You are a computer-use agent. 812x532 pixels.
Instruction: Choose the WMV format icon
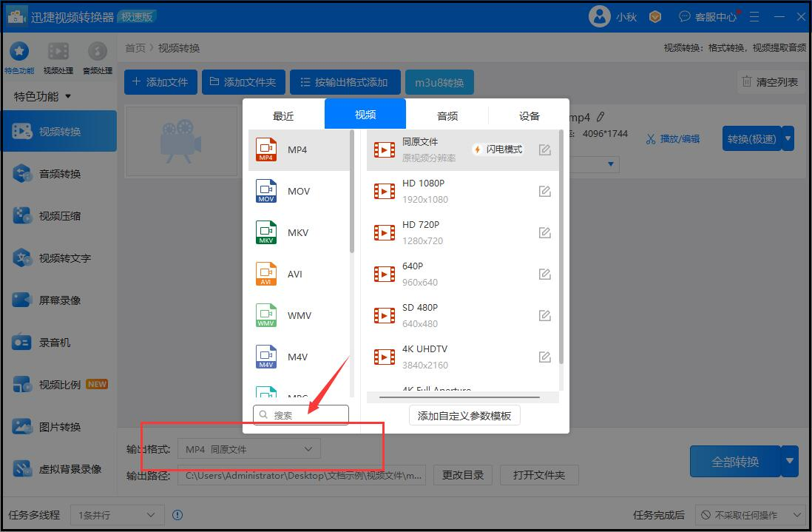(x=266, y=315)
